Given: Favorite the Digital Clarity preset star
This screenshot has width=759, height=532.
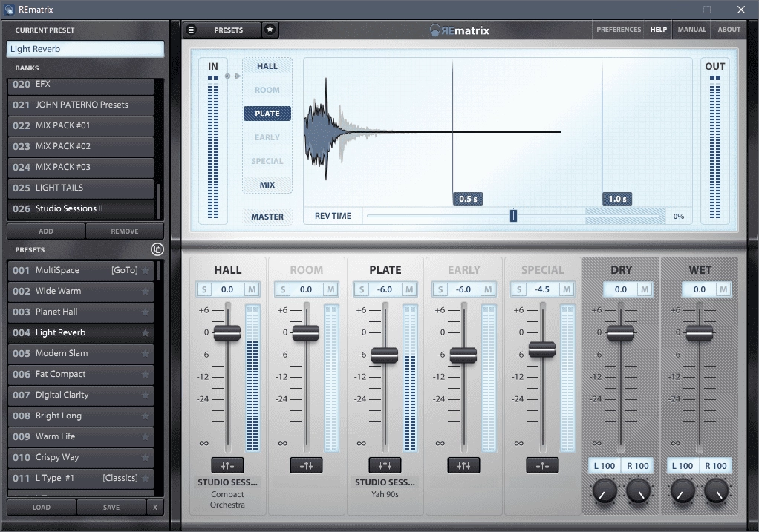Looking at the screenshot, I should 146,395.
